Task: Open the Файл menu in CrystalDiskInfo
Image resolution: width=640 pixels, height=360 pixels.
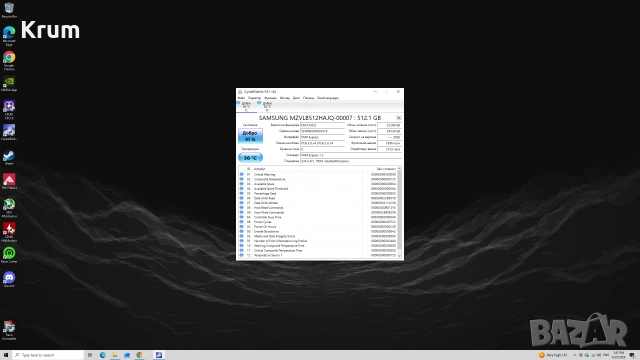Action: tap(241, 98)
